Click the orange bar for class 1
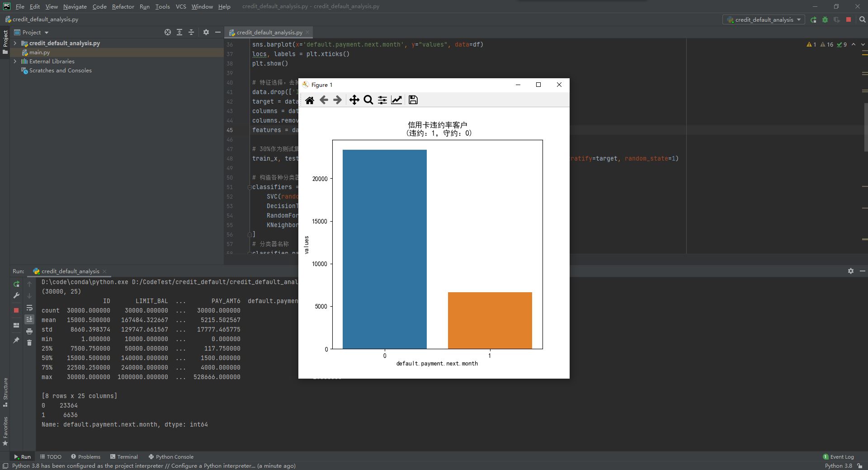Screen dimensions: 868x470 (490, 320)
